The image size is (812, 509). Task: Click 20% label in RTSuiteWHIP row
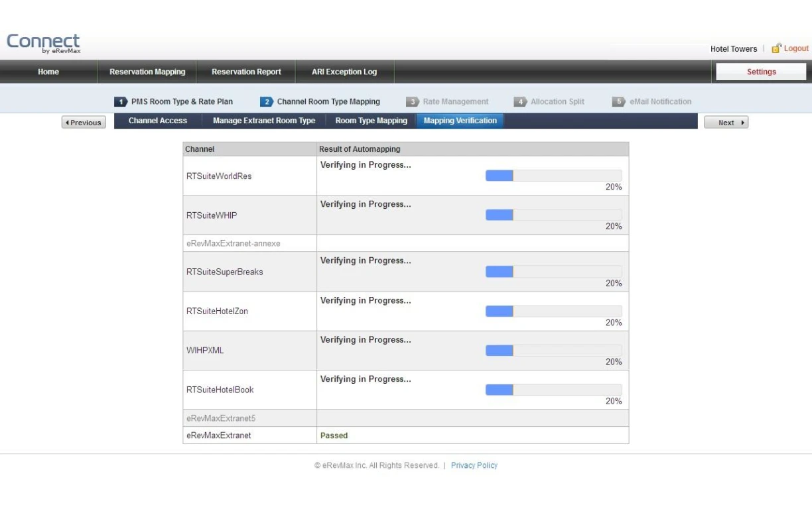(614, 227)
